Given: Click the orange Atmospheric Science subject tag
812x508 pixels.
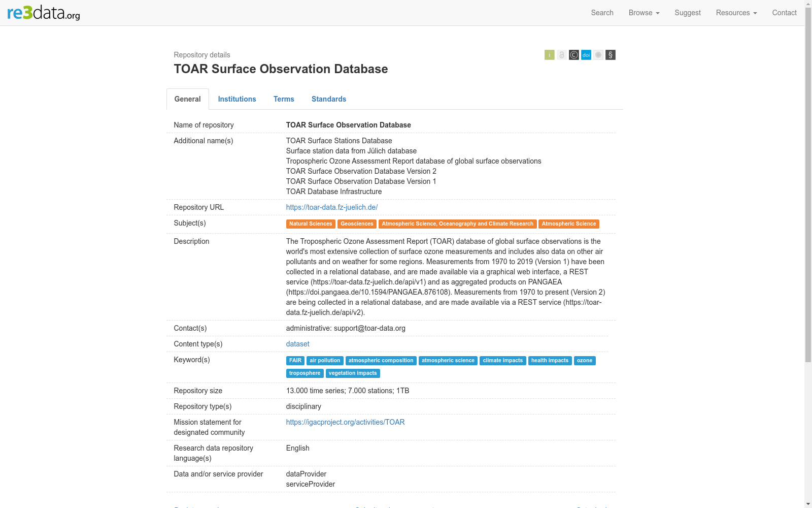Looking at the screenshot, I should (x=569, y=224).
